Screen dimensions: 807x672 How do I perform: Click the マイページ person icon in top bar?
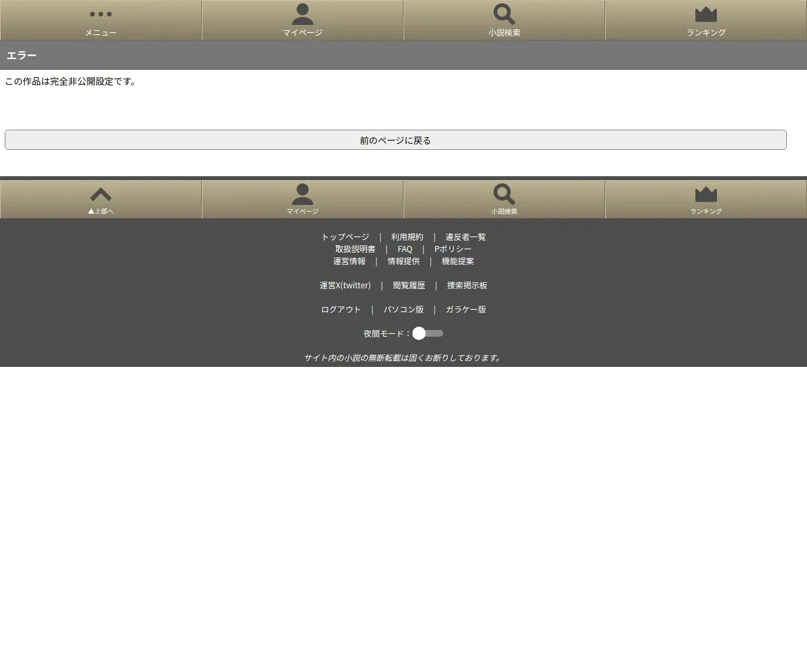[303, 15]
